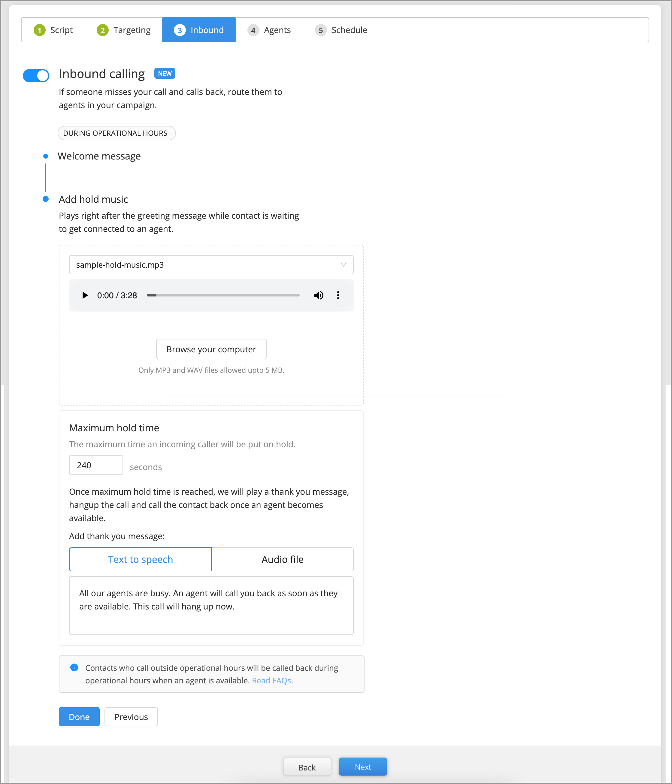This screenshot has width=672, height=784.
Task: Go to the Agents step tab
Action: pyautogui.click(x=269, y=30)
